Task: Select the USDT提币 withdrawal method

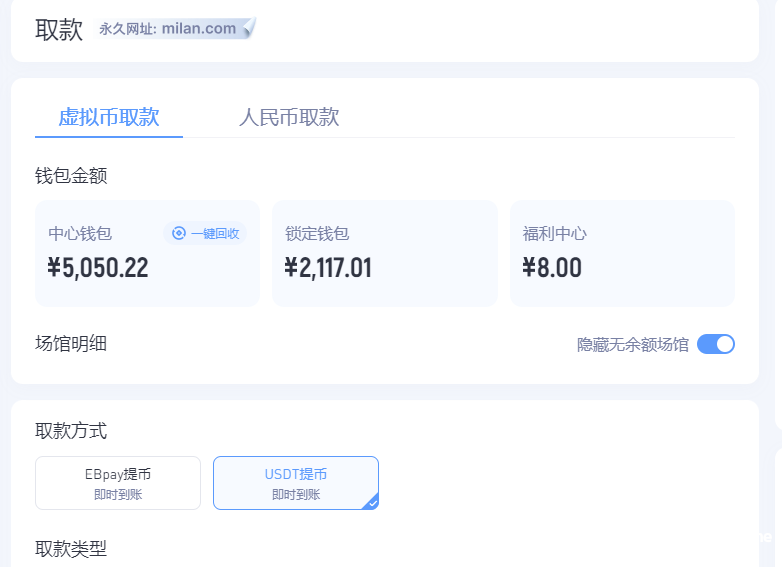Action: click(295, 483)
